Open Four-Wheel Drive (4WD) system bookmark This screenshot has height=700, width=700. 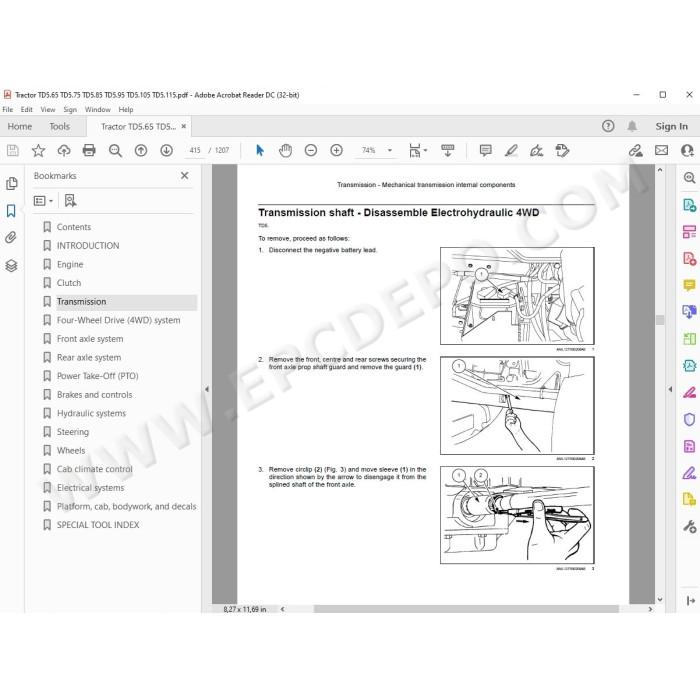pos(119,320)
